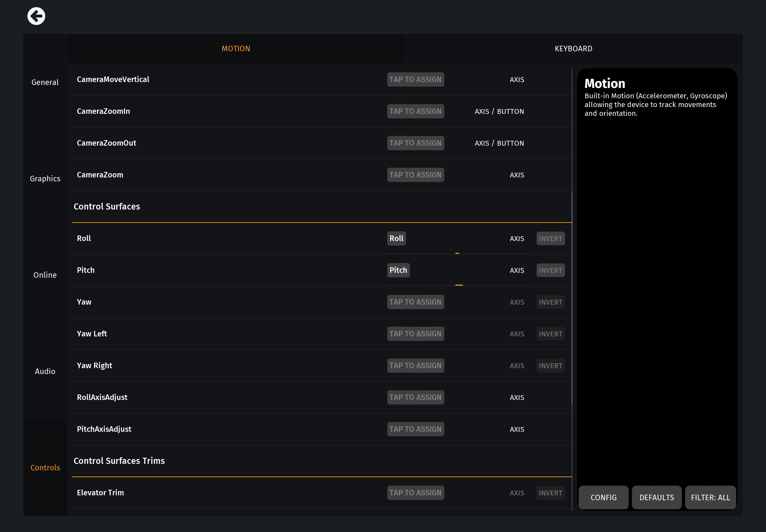Toggle INVERT for Elevator Trim
Image resolution: width=766 pixels, height=532 pixels.
[x=550, y=493]
